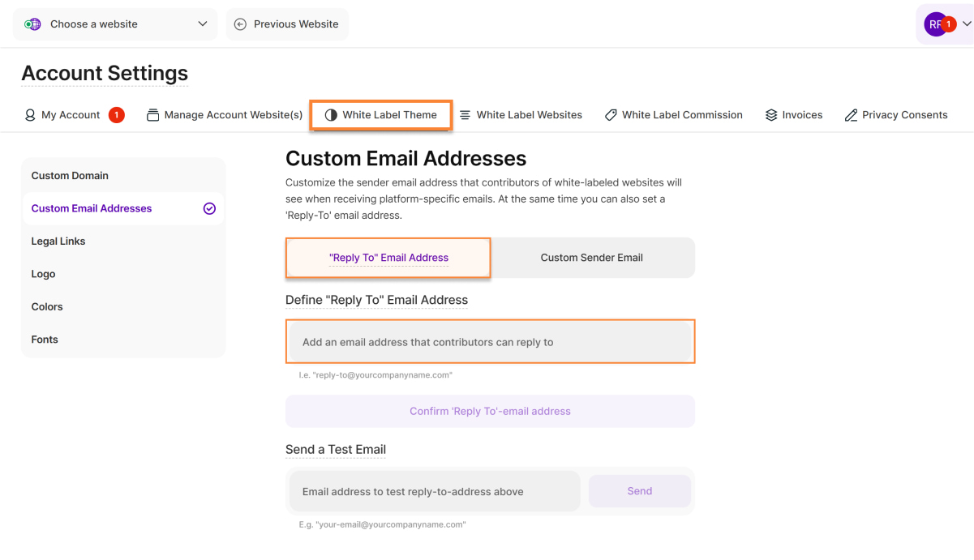The width and height of the screenshot is (974, 560).
Task: Click the back arrow icon for Previous Website
Action: [x=240, y=24]
